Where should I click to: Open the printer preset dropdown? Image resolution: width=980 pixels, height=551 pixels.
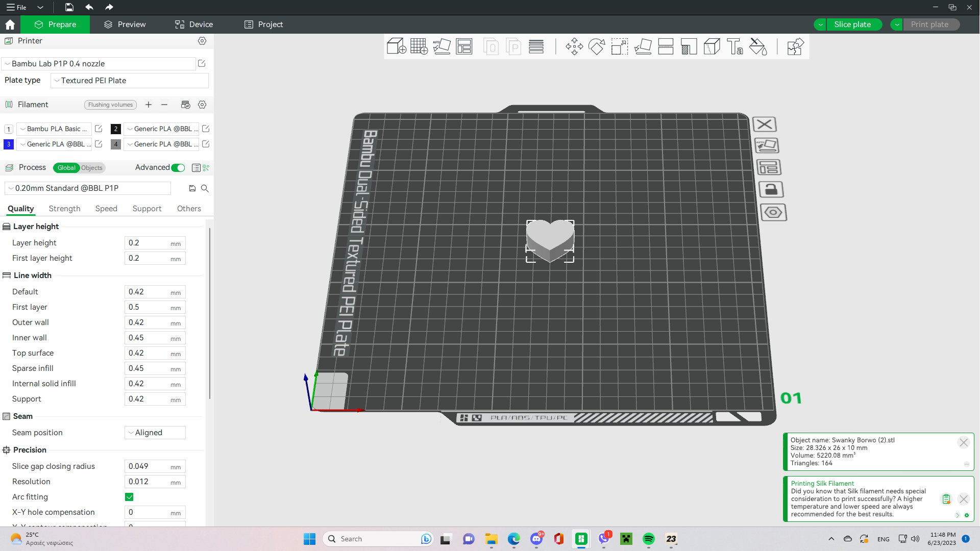[99, 64]
